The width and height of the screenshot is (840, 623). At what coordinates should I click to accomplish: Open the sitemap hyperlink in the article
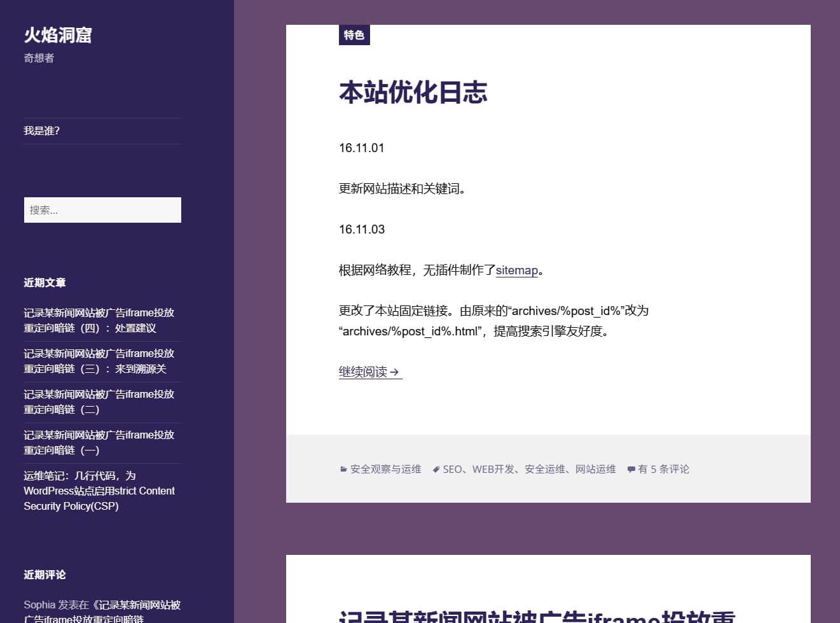tap(516, 270)
